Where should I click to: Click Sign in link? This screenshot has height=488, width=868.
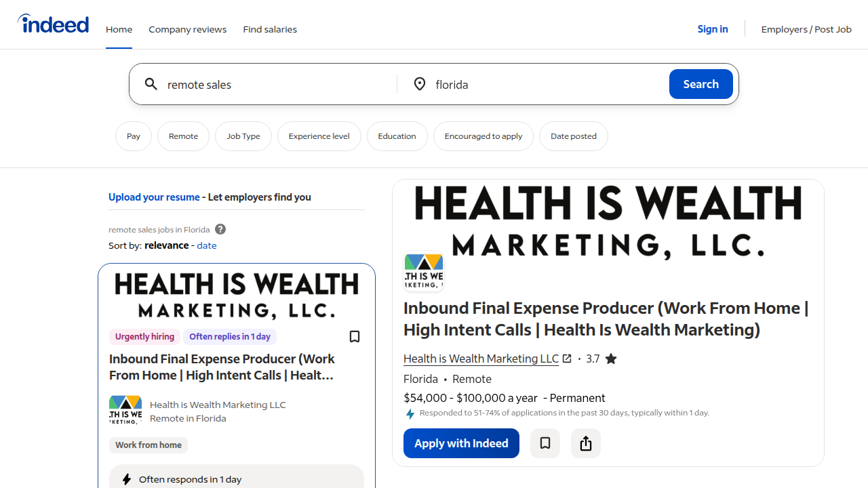(x=713, y=29)
